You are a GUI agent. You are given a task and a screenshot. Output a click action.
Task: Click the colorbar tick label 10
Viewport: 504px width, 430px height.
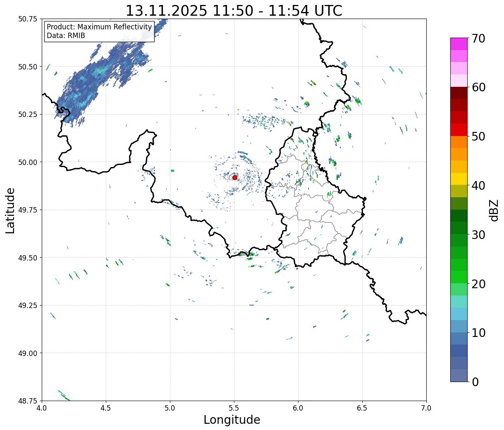tap(478, 332)
